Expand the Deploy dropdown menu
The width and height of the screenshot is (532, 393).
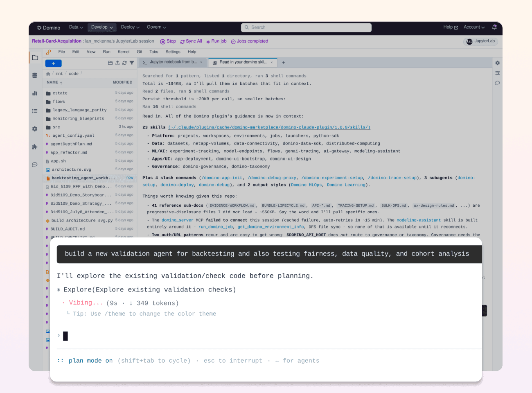[x=130, y=27]
